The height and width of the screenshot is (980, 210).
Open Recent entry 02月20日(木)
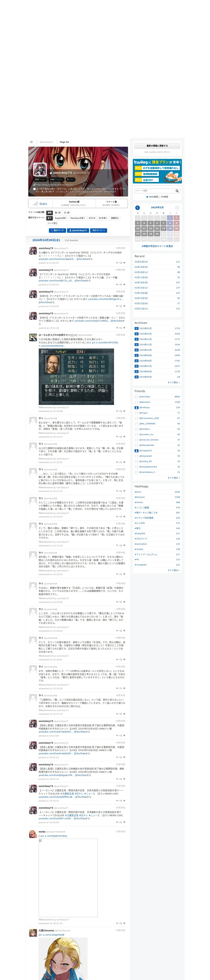141,262
